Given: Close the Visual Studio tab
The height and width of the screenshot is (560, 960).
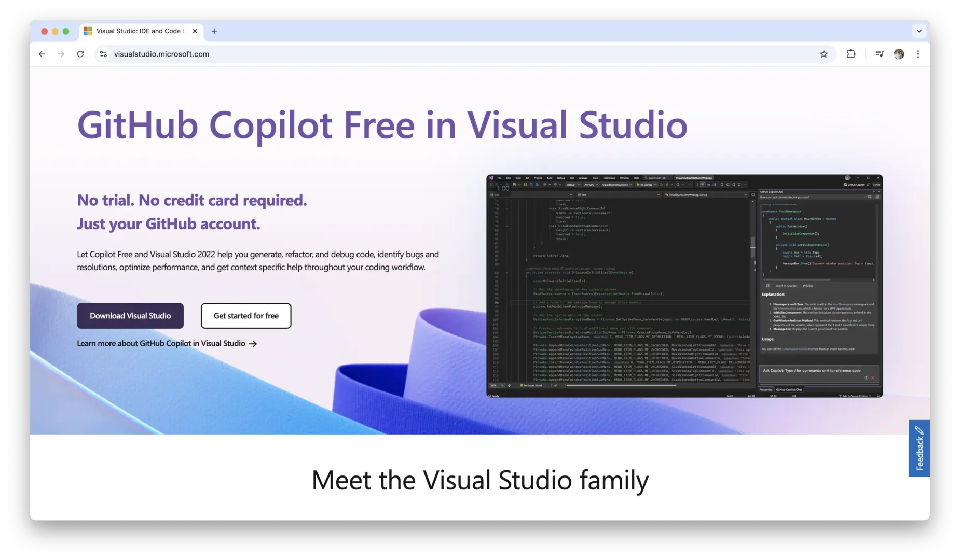Looking at the screenshot, I should pyautogui.click(x=195, y=31).
